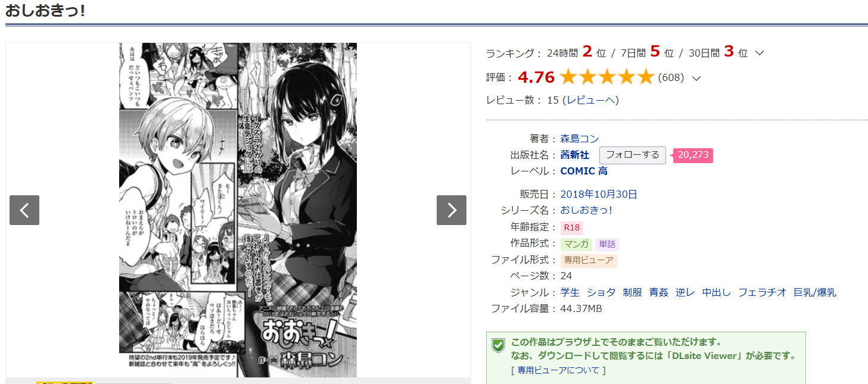
Task: Expand the rating breakdown chevron
Action: 696,77
